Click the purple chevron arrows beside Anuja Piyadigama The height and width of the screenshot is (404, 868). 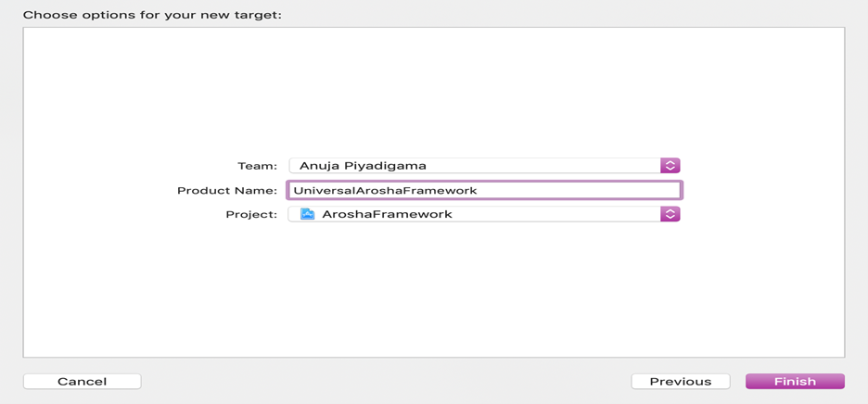point(670,166)
